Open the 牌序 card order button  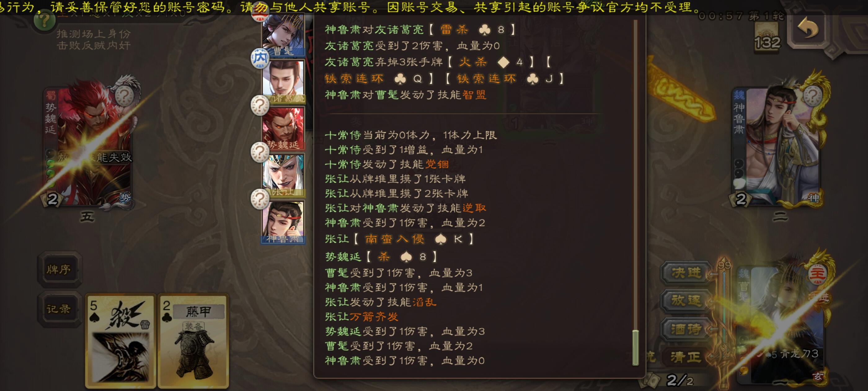tap(59, 269)
